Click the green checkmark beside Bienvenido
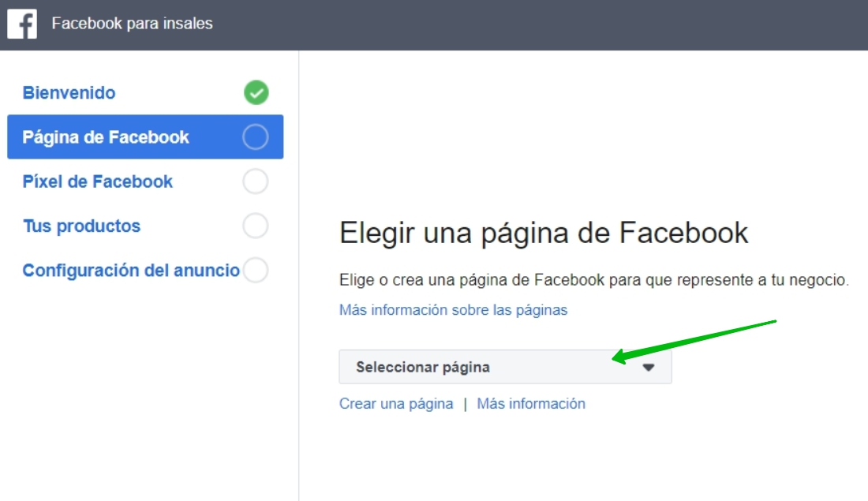This screenshot has height=501, width=868. (256, 93)
